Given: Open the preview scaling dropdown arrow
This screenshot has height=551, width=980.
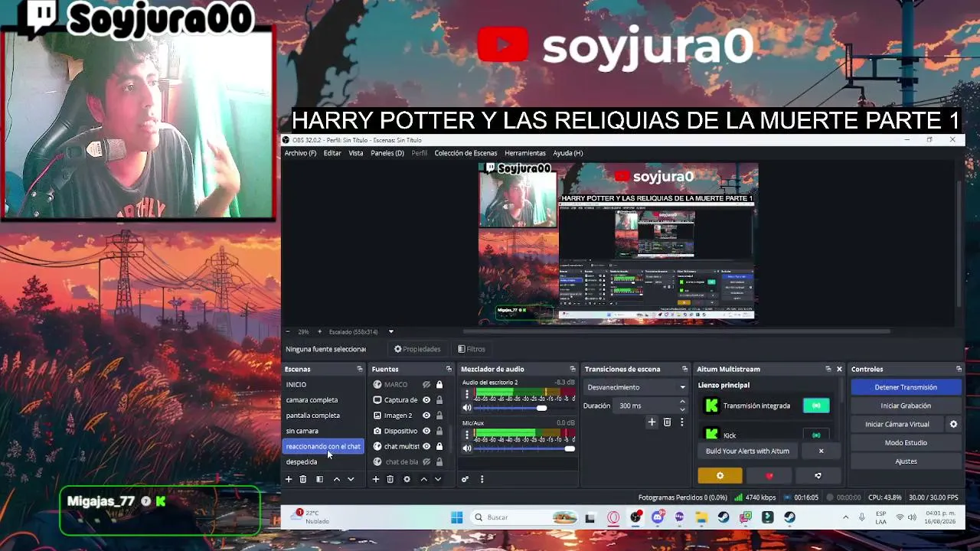Looking at the screenshot, I should point(390,332).
